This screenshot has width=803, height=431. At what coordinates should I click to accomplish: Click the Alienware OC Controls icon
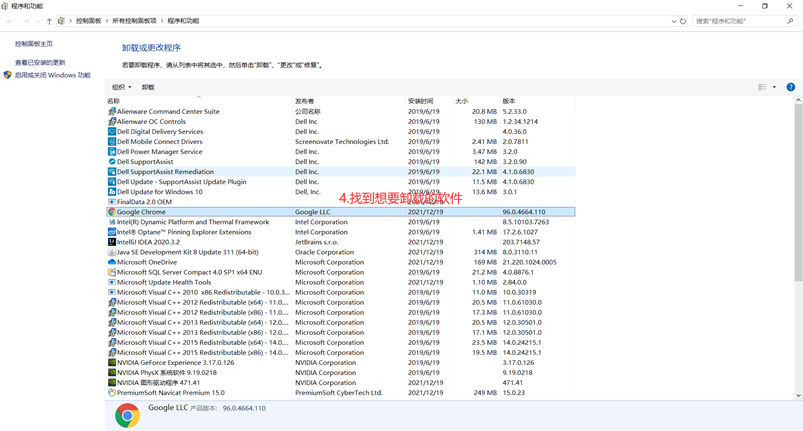point(112,121)
